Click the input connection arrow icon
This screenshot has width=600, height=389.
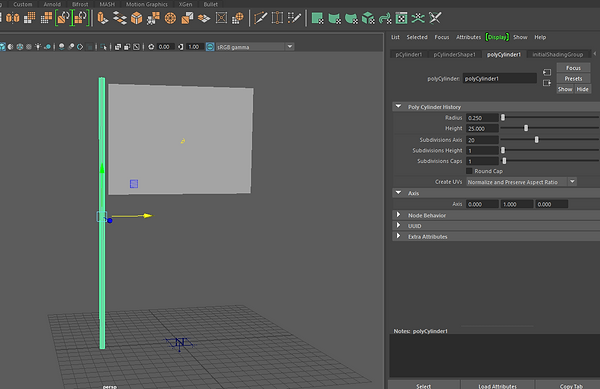pos(547,72)
